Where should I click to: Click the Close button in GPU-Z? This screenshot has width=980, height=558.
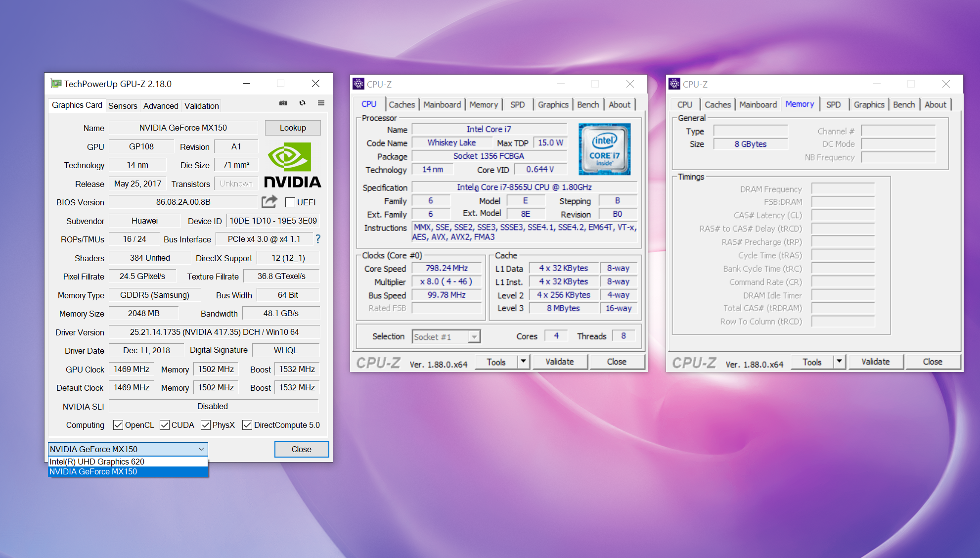(x=302, y=449)
